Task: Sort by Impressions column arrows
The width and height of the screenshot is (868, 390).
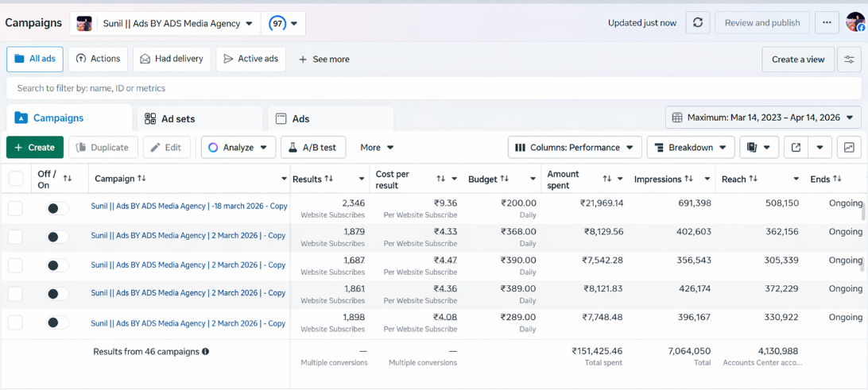Action: point(688,179)
